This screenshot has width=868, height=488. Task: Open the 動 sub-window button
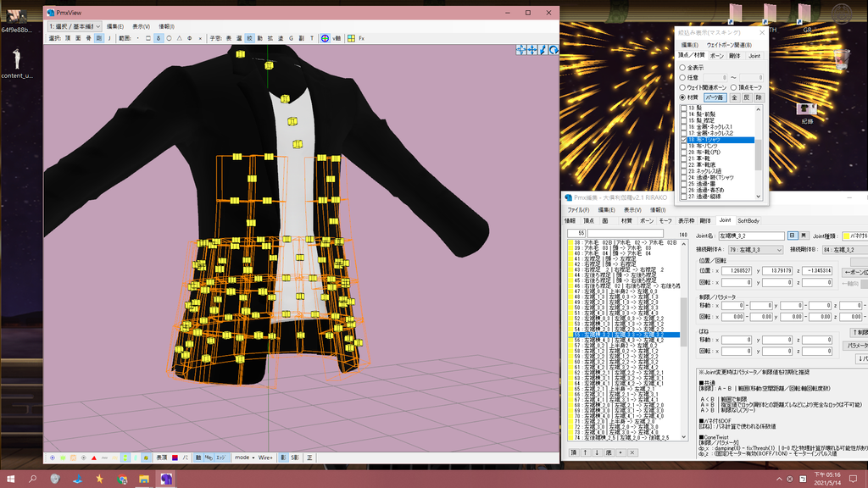point(259,38)
